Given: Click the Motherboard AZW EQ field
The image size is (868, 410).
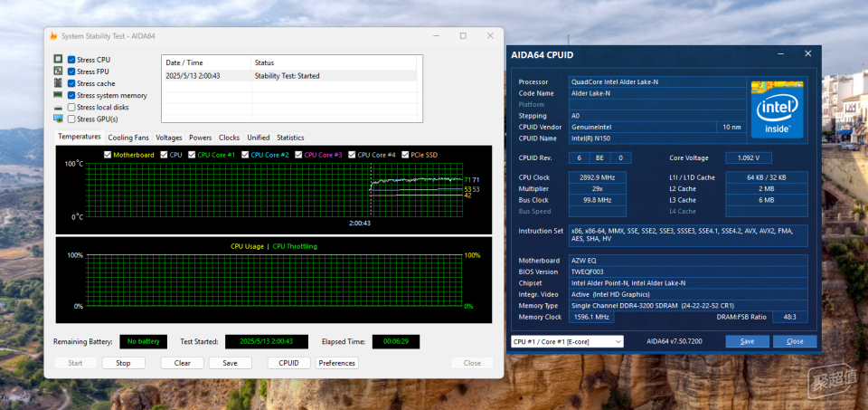Looking at the screenshot, I should [x=688, y=261].
